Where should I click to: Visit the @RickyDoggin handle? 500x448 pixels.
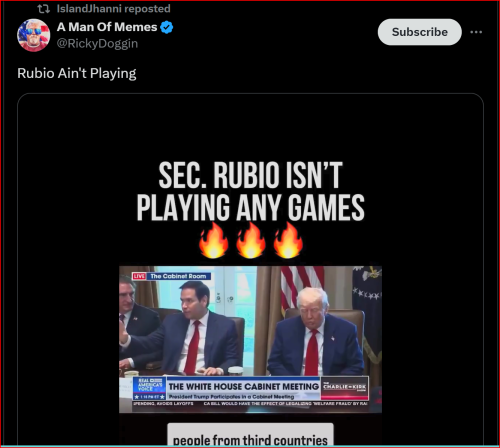click(x=97, y=44)
